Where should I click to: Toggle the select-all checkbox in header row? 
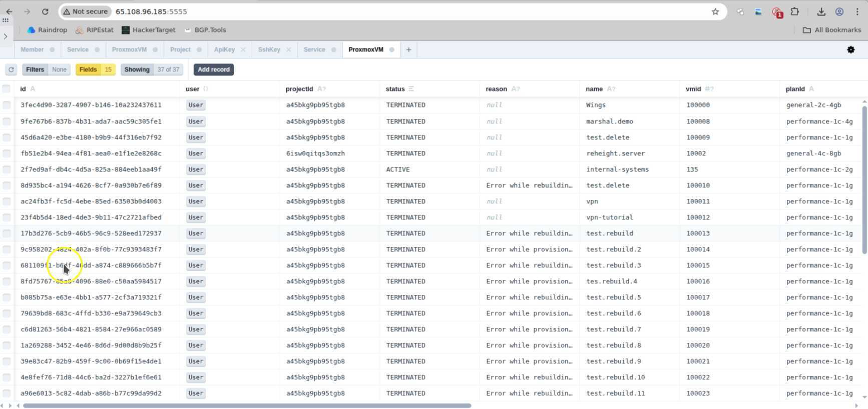coord(7,88)
